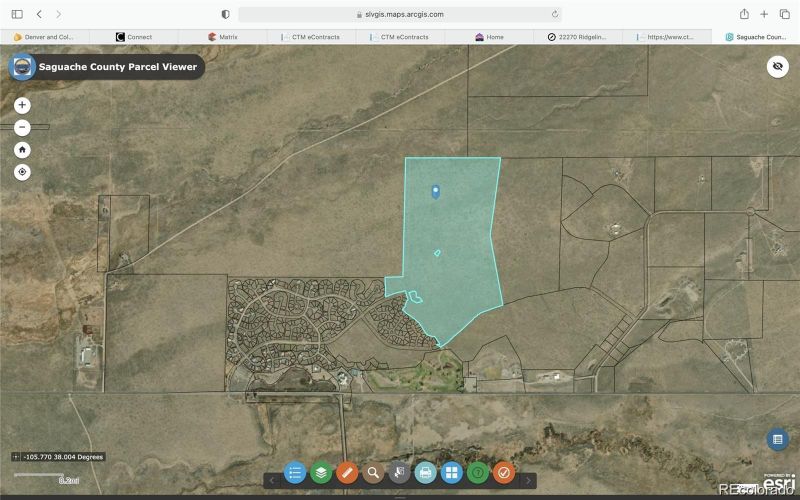Open the Print widget

pyautogui.click(x=426, y=473)
